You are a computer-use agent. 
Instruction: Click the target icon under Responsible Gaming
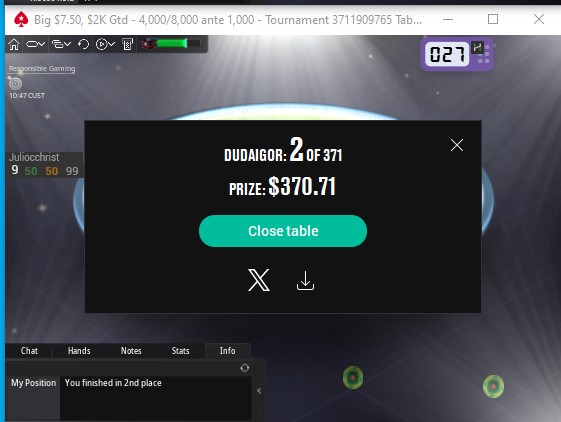[15, 83]
